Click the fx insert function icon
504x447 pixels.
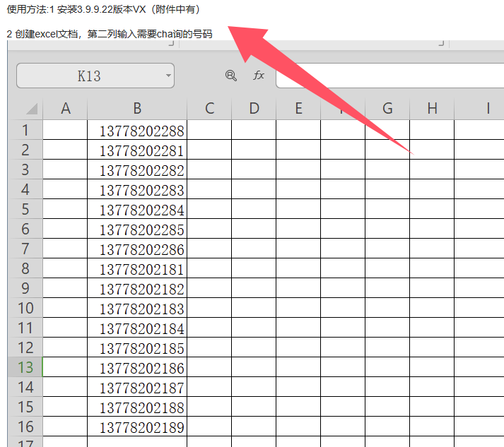click(x=259, y=76)
